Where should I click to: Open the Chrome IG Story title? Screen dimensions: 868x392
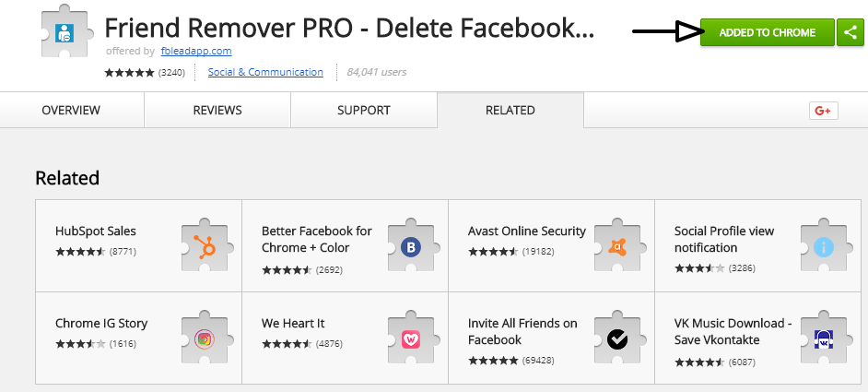101,323
